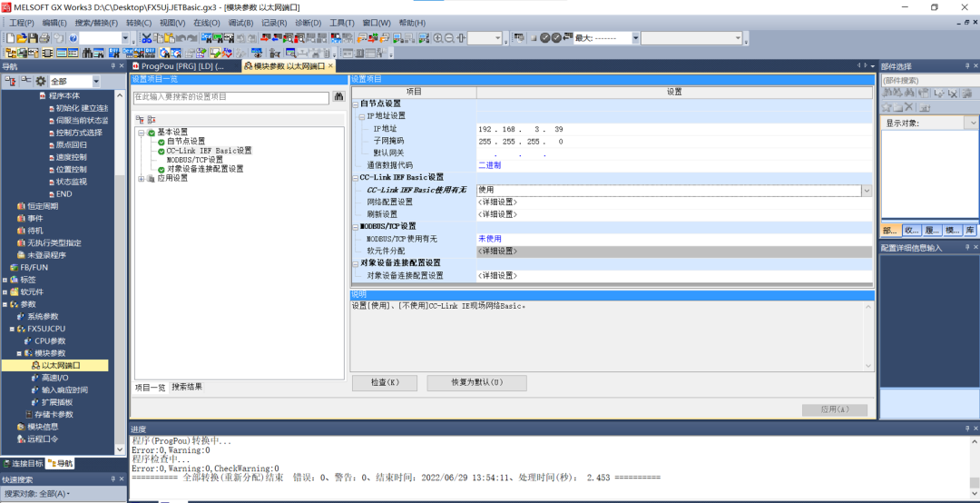
Task: Click the 应用(A) button
Action: (x=835, y=409)
